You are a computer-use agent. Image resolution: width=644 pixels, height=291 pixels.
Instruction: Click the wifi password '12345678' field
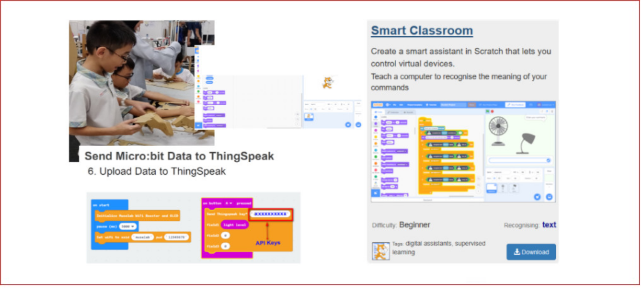(177, 237)
